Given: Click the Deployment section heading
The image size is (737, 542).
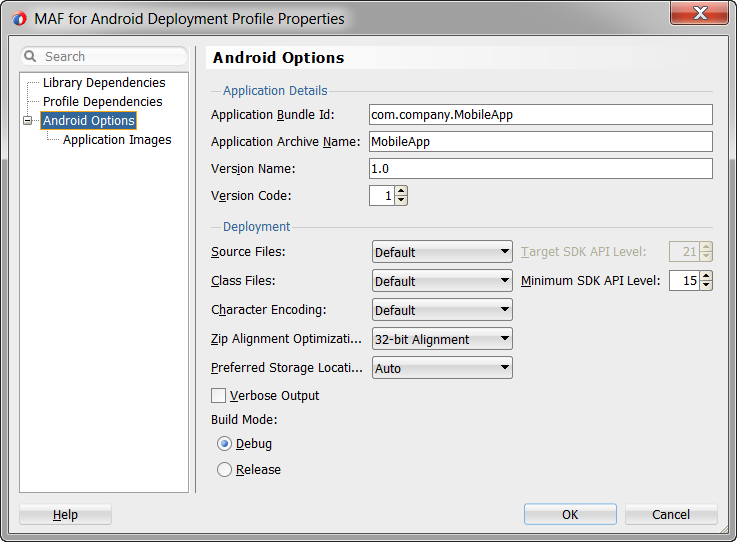Looking at the screenshot, I should (257, 227).
